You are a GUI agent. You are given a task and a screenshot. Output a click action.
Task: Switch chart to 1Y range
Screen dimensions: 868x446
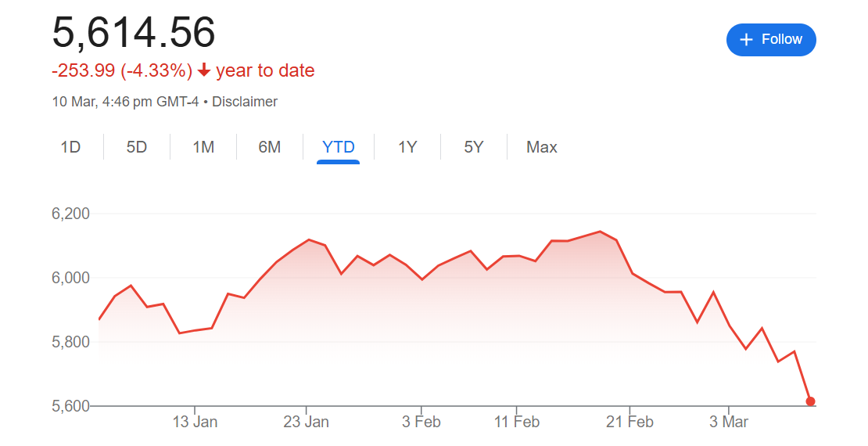point(407,147)
